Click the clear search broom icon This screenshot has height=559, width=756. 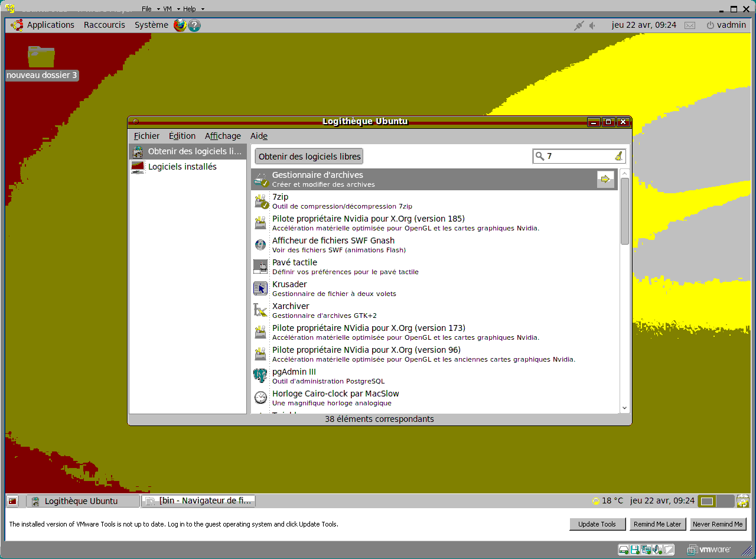(x=618, y=156)
